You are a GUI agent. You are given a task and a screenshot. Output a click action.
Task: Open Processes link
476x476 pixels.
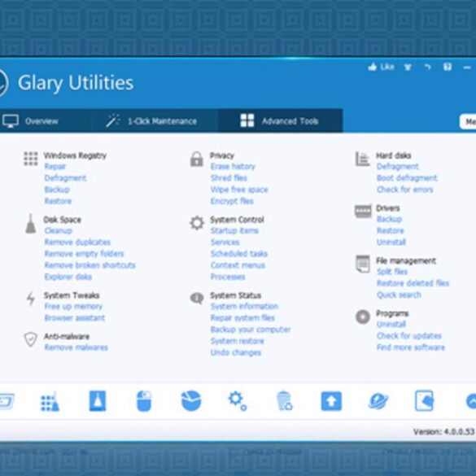[x=228, y=277]
